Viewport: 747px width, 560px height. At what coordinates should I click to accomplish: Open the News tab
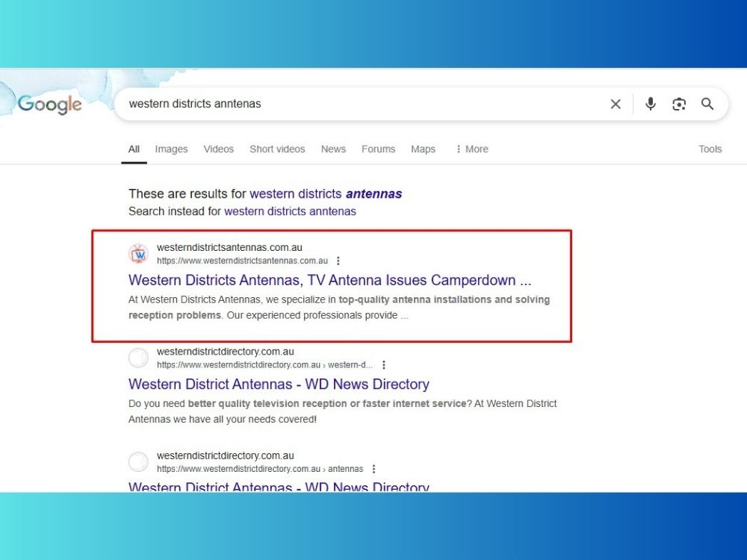point(333,149)
